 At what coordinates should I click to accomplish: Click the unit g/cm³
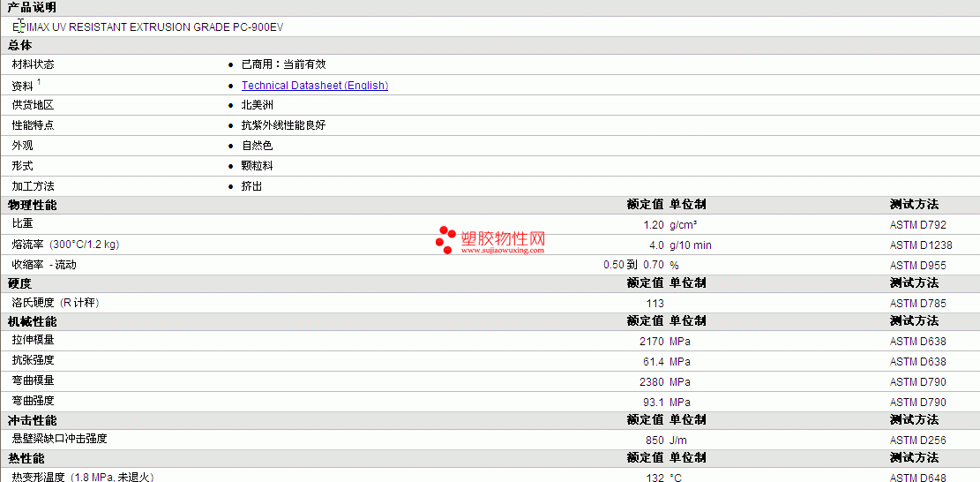684,225
